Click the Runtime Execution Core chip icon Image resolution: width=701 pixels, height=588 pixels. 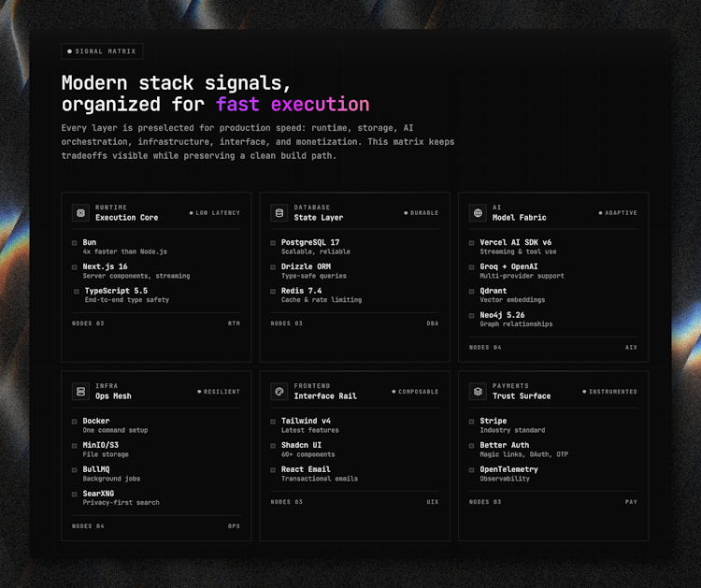coord(80,213)
